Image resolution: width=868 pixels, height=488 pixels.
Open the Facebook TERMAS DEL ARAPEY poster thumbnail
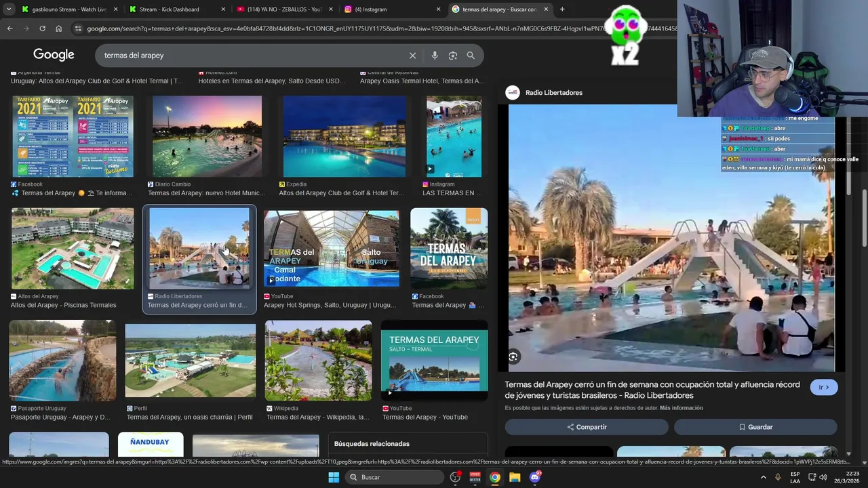(x=449, y=249)
